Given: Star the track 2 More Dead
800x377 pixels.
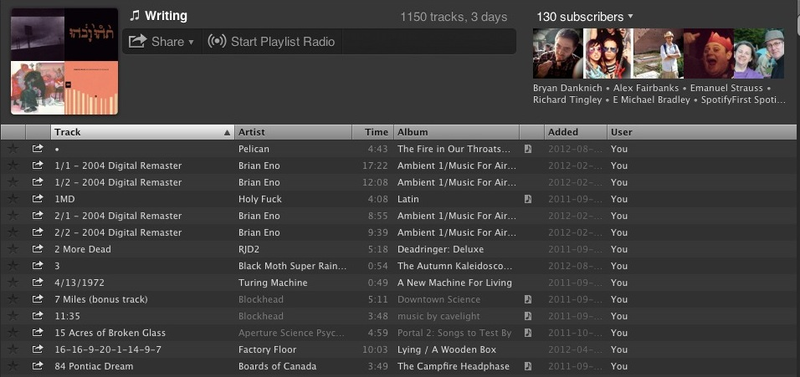Looking at the screenshot, I should click(13, 249).
